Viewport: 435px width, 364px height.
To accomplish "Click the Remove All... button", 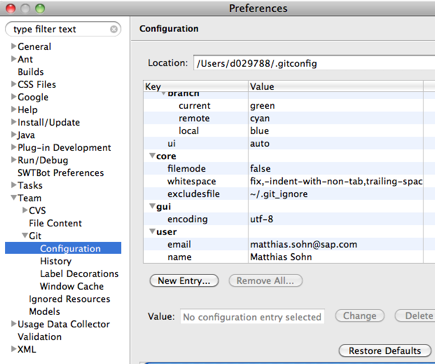I will coord(266,281).
